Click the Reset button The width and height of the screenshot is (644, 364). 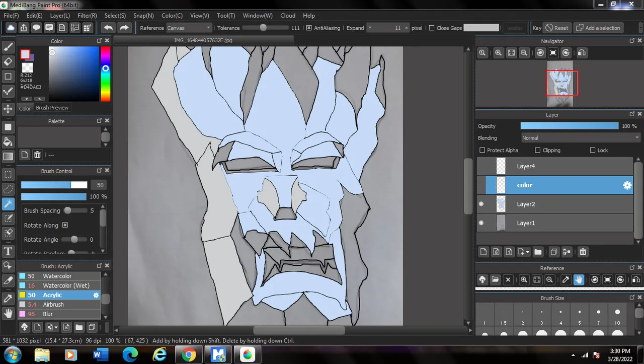click(557, 28)
